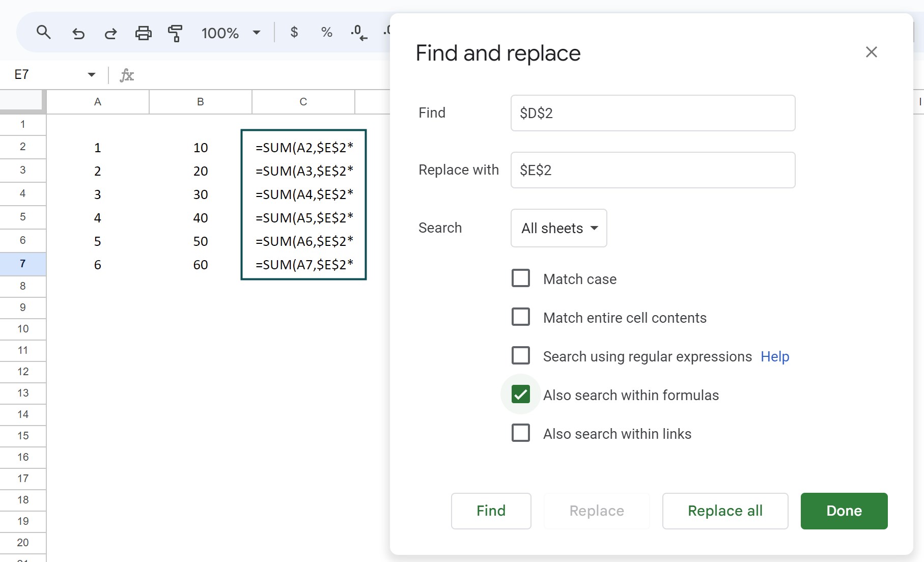Uncheck Also search within formulas
Screen dimensions: 924x562
(x=520, y=395)
